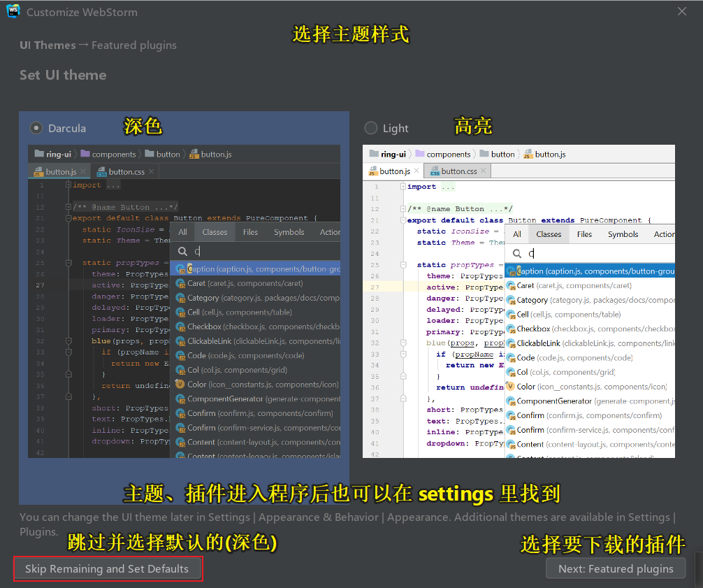Click the Darcula label text
The image size is (703, 588).
coord(67,128)
